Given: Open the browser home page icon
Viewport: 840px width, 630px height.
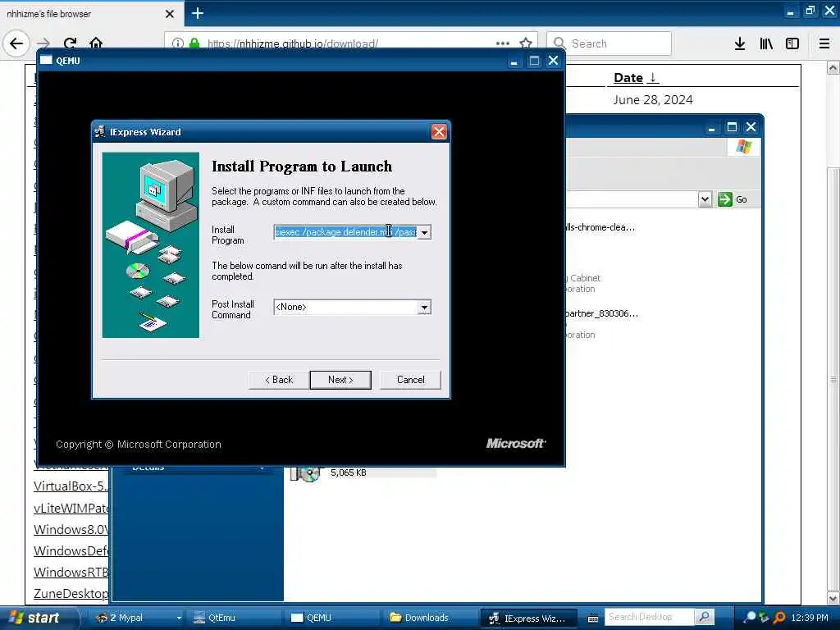Looking at the screenshot, I should 96,43.
